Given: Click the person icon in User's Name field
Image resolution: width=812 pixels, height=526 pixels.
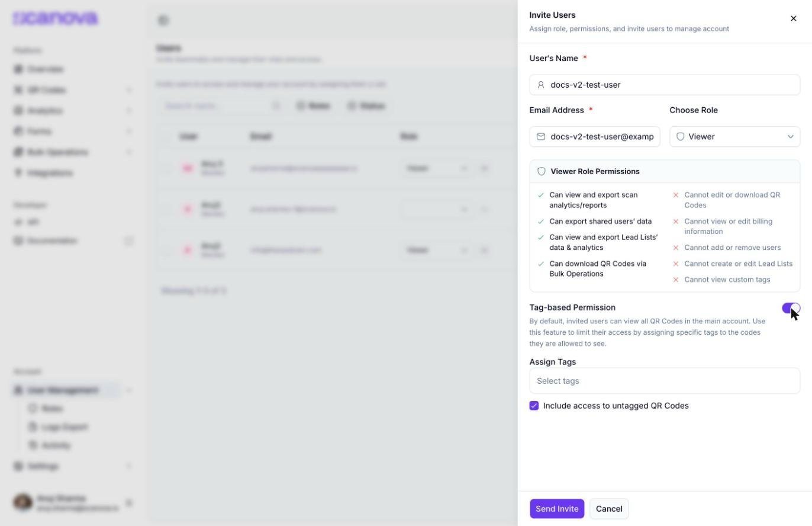Looking at the screenshot, I should pos(541,85).
